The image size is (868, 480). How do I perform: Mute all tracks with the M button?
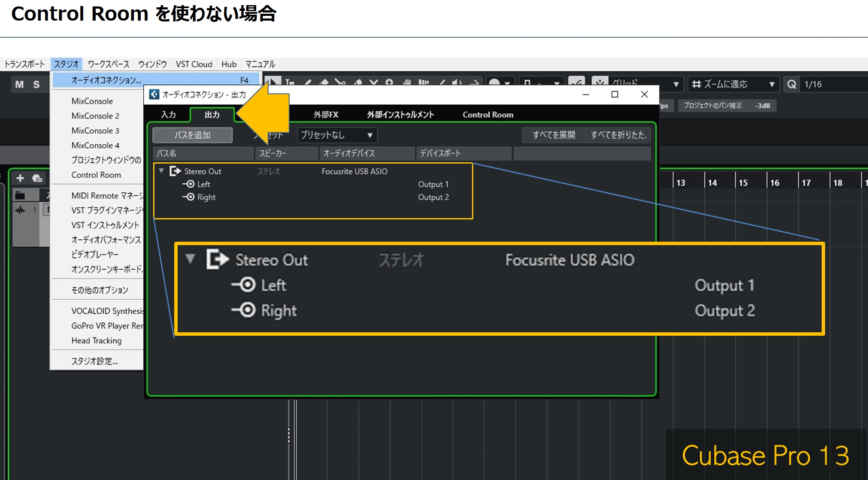coord(19,84)
